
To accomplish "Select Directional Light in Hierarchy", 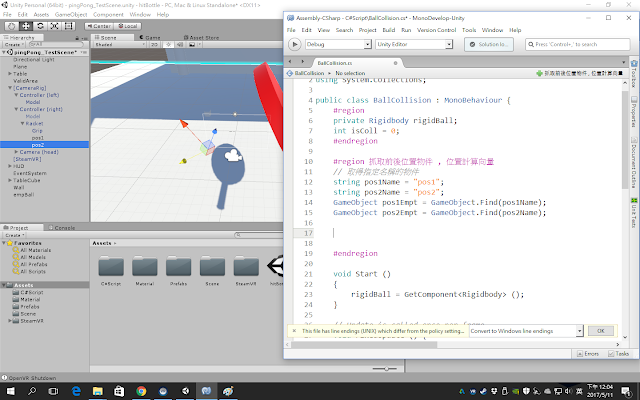I will (34, 60).
